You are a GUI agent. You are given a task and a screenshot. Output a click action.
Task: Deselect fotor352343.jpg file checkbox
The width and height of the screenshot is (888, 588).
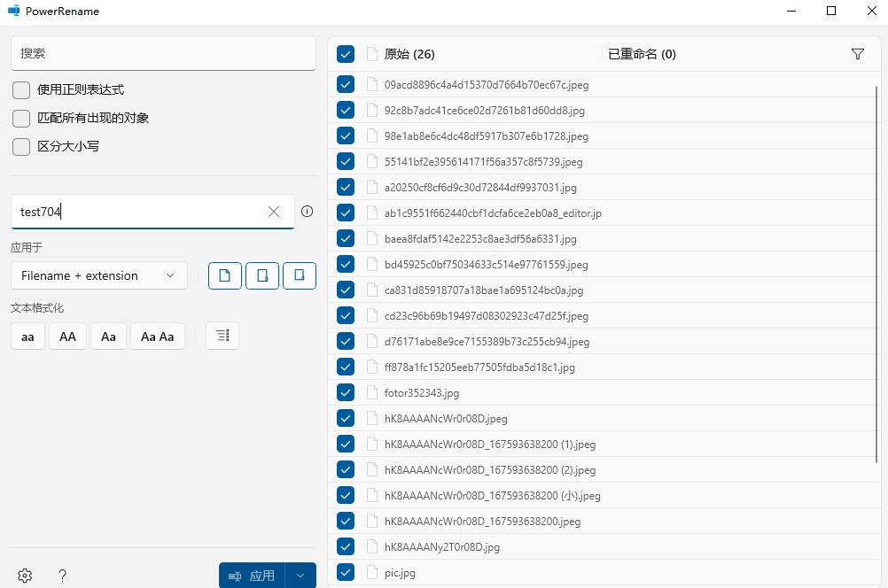click(x=346, y=392)
